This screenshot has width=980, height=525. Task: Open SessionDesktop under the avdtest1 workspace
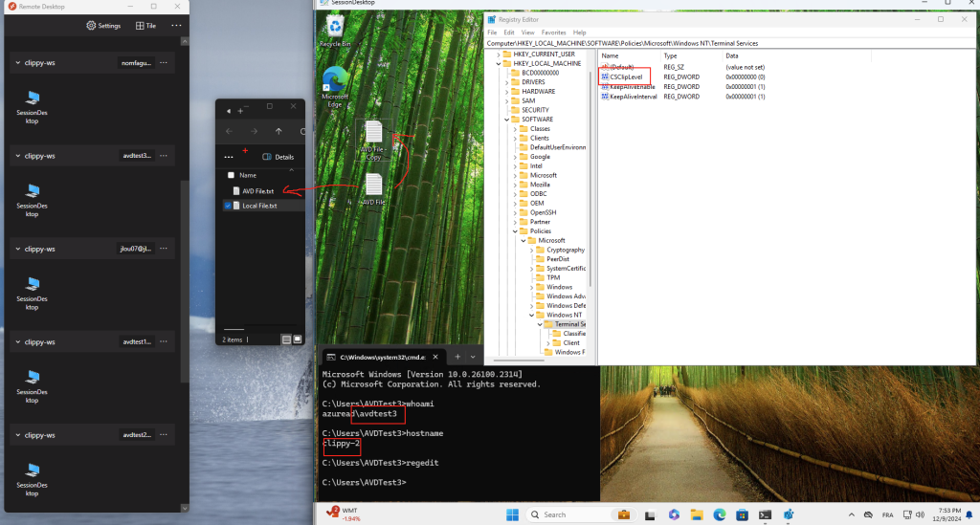(x=32, y=386)
